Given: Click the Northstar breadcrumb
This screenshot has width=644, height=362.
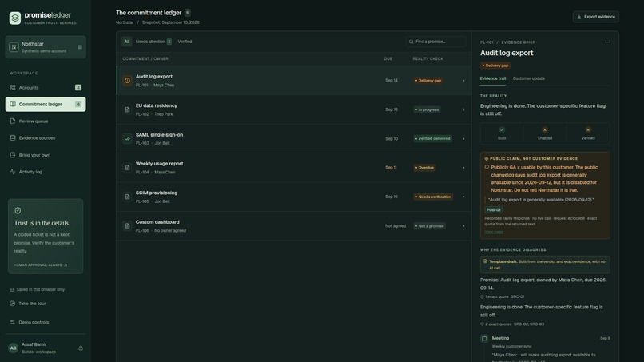Looking at the screenshot, I should 125,22.
